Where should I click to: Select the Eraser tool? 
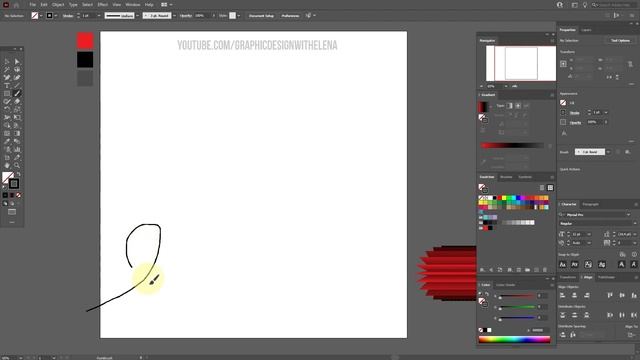[x=17, y=102]
